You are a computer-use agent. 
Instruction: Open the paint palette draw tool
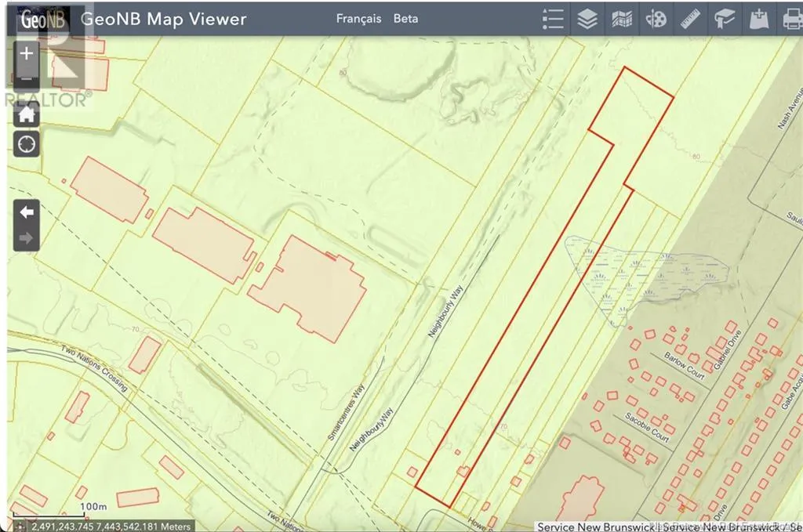click(x=656, y=19)
